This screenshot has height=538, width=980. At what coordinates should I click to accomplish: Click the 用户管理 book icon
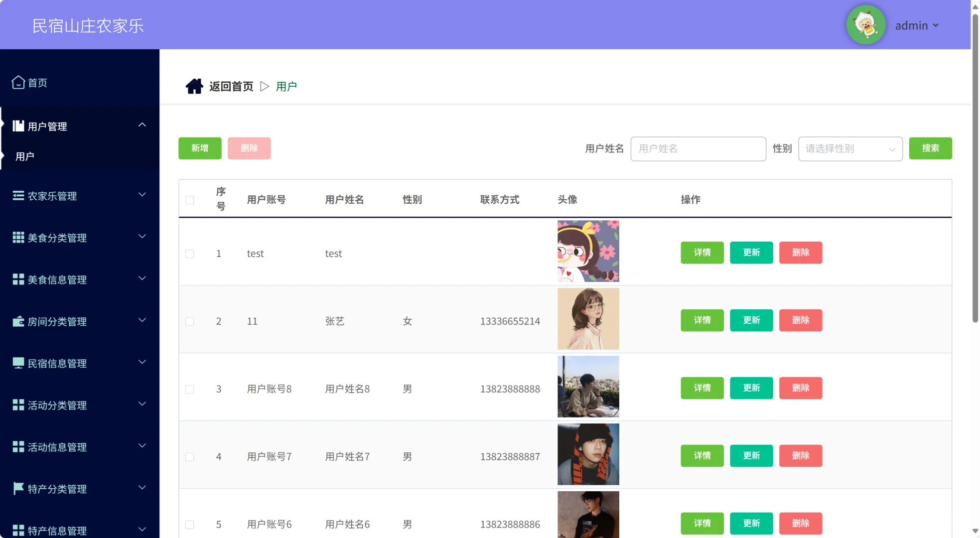18,126
